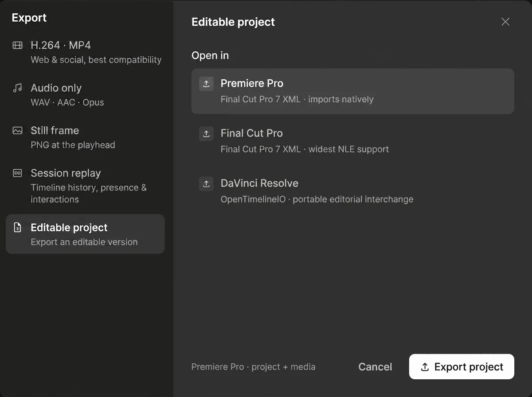Close the Export dialog with the X
Screen dimensions: 532x397
tap(505, 22)
